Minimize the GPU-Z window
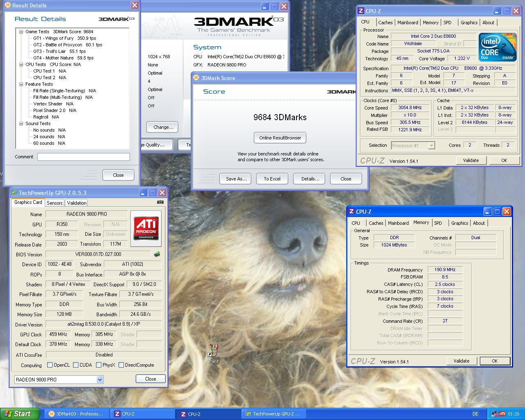This screenshot has width=525, height=420. pos(143,193)
